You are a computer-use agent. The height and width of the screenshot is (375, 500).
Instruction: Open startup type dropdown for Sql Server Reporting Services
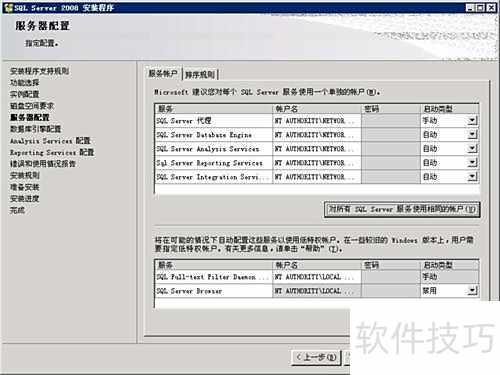(x=472, y=163)
